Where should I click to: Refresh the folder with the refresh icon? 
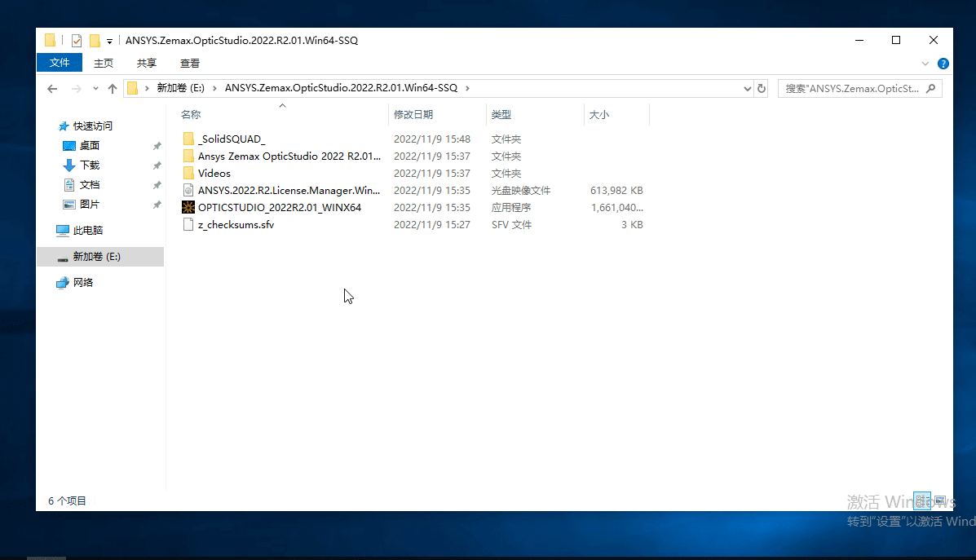point(762,88)
